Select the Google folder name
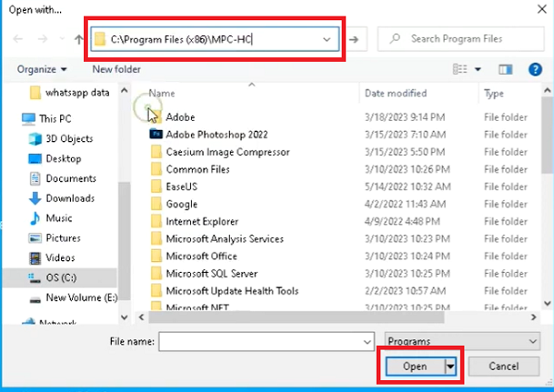 [182, 204]
